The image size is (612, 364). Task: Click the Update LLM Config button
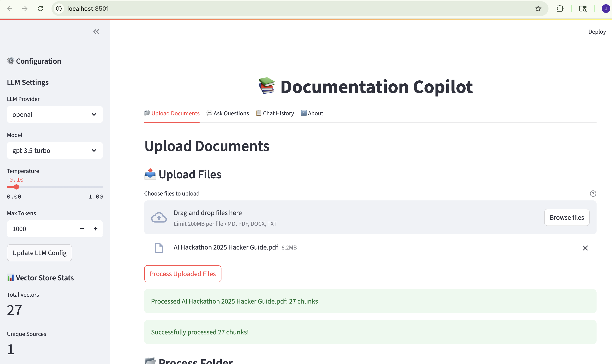coord(39,253)
